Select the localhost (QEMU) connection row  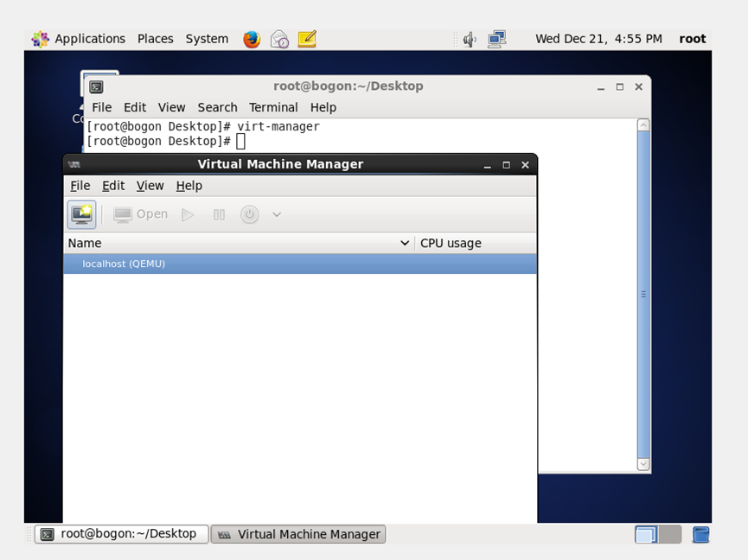pos(300,264)
